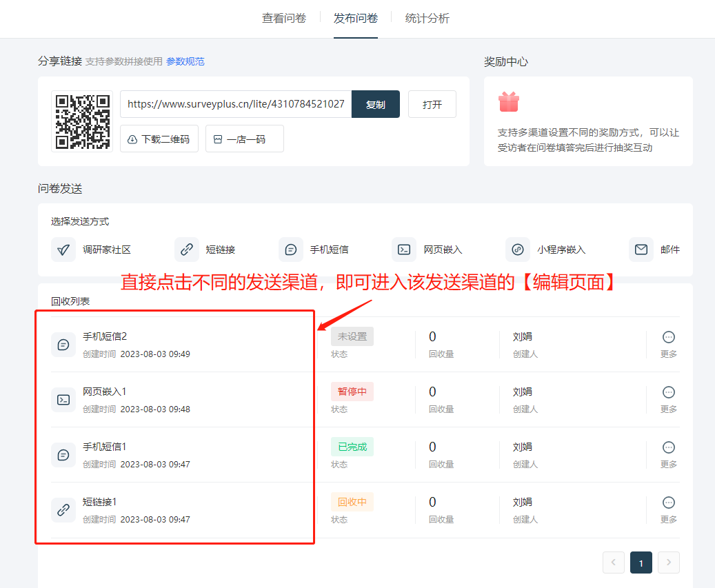Select the 手机短信 message icon in send methods
Screen dimensions: 715x588
click(x=291, y=250)
